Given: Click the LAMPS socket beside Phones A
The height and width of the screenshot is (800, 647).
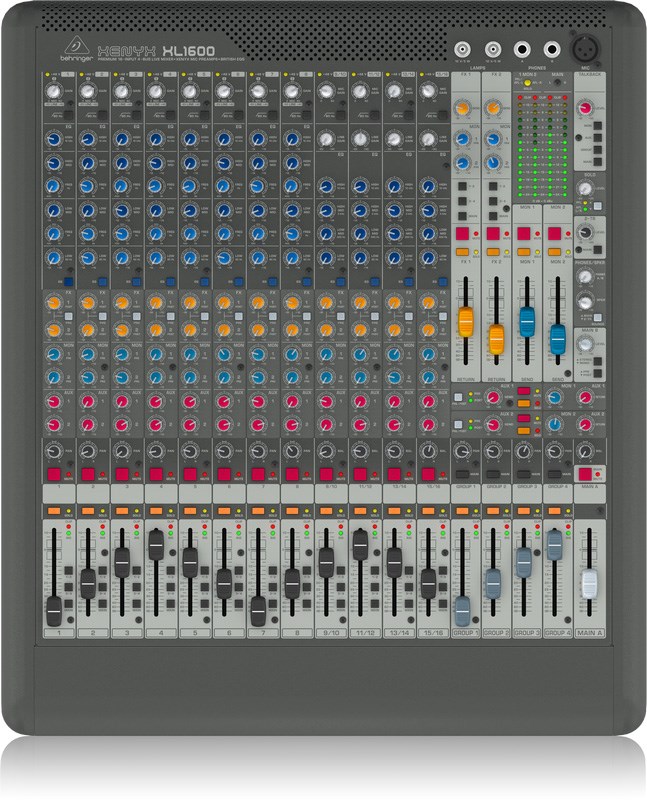Looking at the screenshot, I should pos(492,49).
